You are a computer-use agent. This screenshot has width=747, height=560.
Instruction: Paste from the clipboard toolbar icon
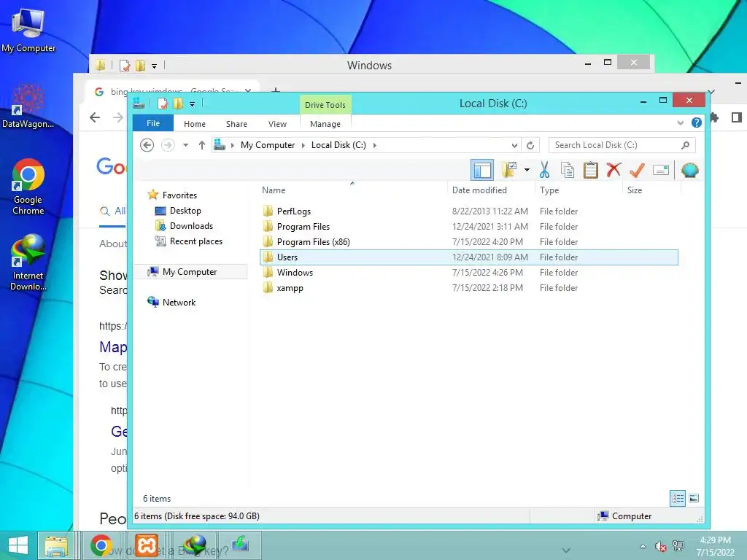pos(591,170)
